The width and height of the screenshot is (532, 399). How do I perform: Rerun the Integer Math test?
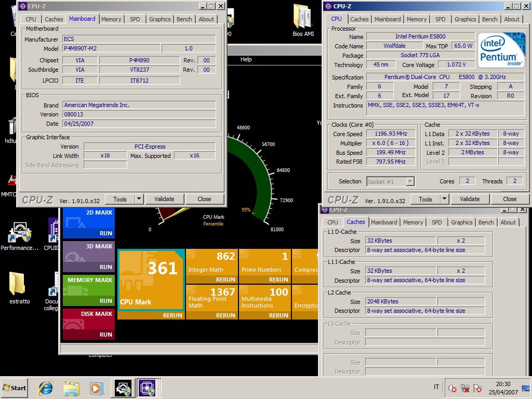[x=225, y=280]
